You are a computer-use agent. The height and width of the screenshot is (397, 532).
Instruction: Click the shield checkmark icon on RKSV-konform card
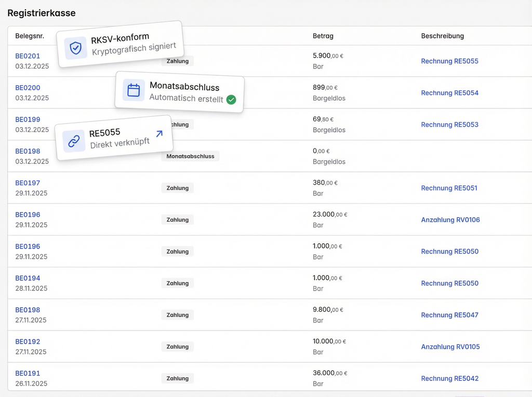click(x=76, y=48)
